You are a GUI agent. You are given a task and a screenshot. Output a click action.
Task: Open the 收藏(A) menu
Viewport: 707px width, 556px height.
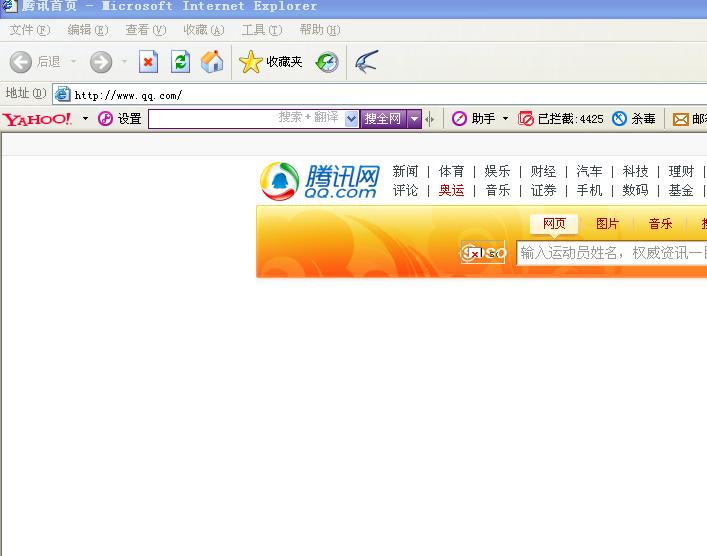(x=204, y=30)
